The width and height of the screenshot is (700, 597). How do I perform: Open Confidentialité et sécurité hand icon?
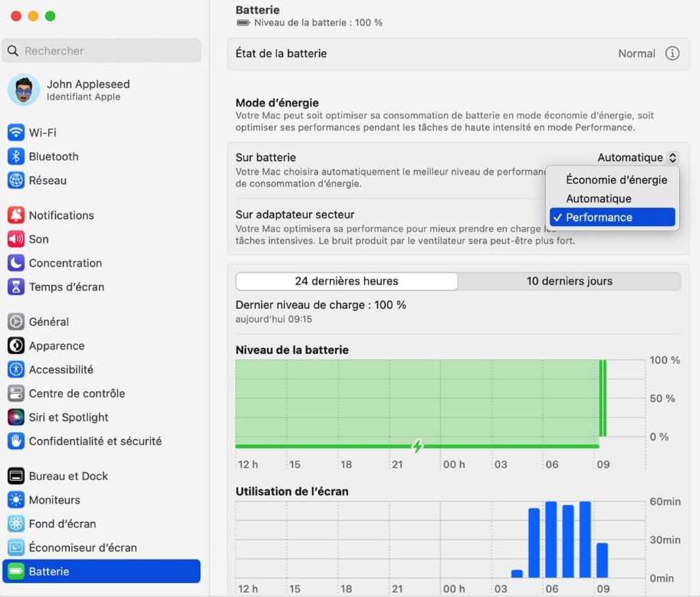pyautogui.click(x=16, y=441)
